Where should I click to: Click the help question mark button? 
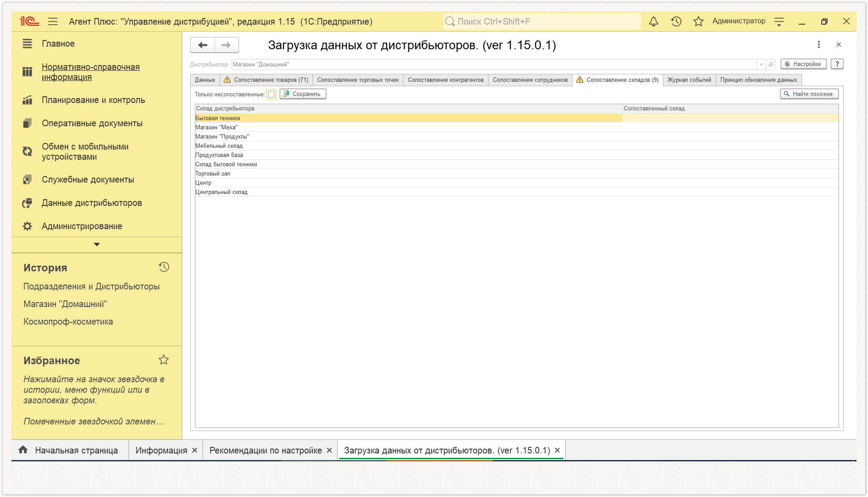(837, 64)
